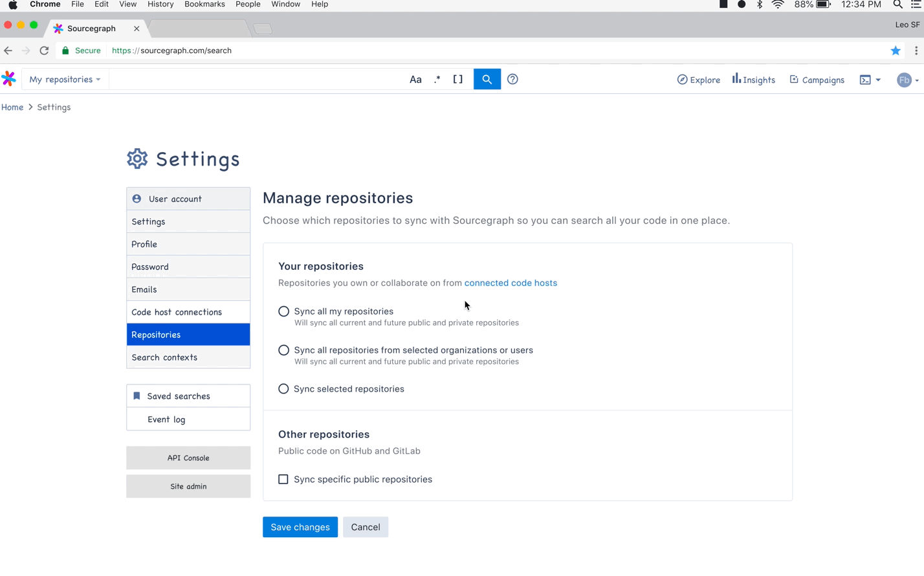Open the Bookmarks menu
The height and width of the screenshot is (576, 924).
click(204, 5)
